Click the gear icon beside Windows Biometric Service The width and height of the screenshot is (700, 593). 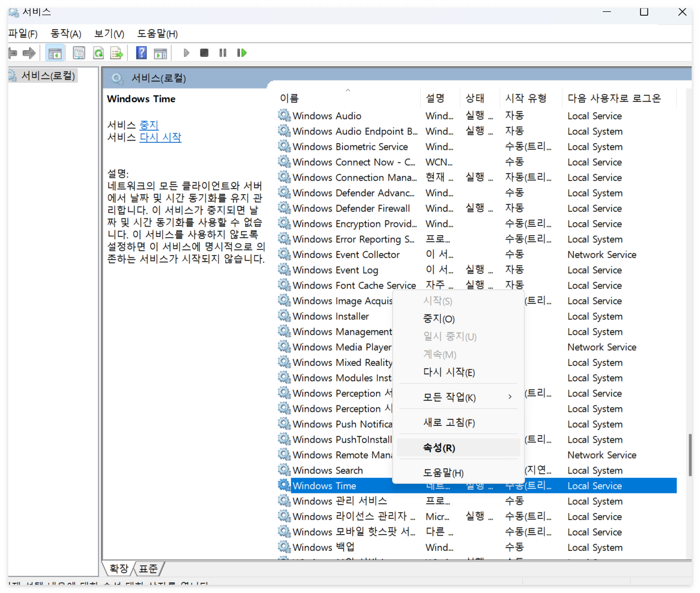click(x=284, y=146)
